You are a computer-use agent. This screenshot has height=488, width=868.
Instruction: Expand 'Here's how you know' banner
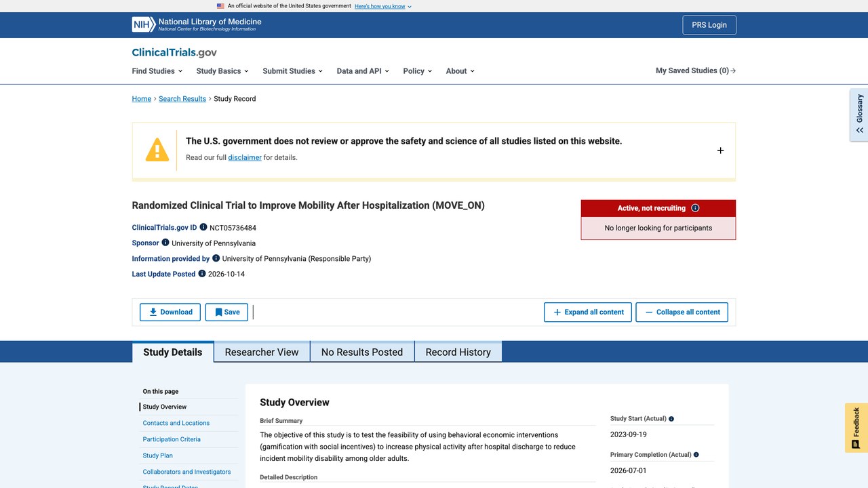(x=383, y=6)
